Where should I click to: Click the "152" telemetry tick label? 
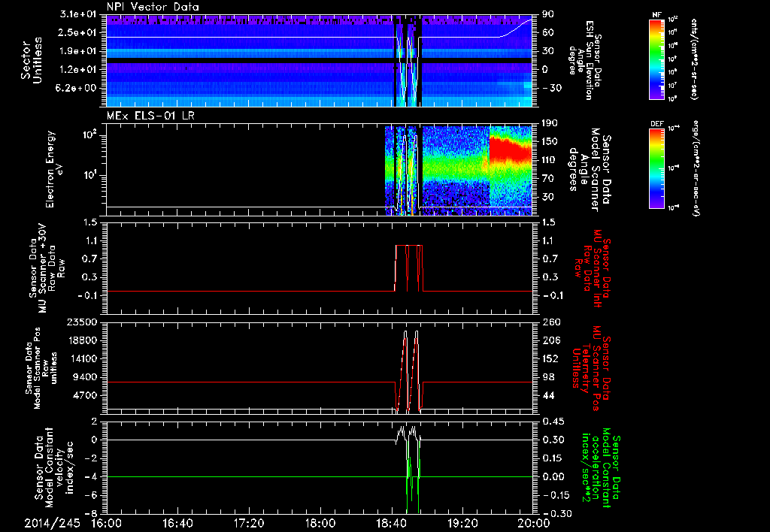coord(550,358)
